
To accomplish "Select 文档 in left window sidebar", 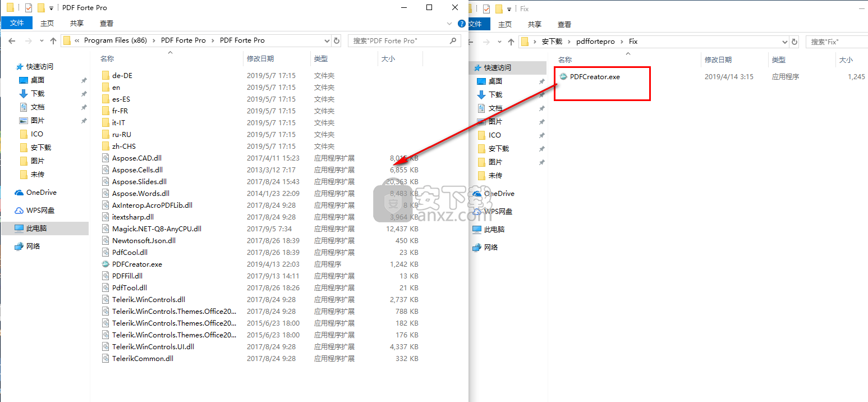I will pyautogui.click(x=38, y=107).
